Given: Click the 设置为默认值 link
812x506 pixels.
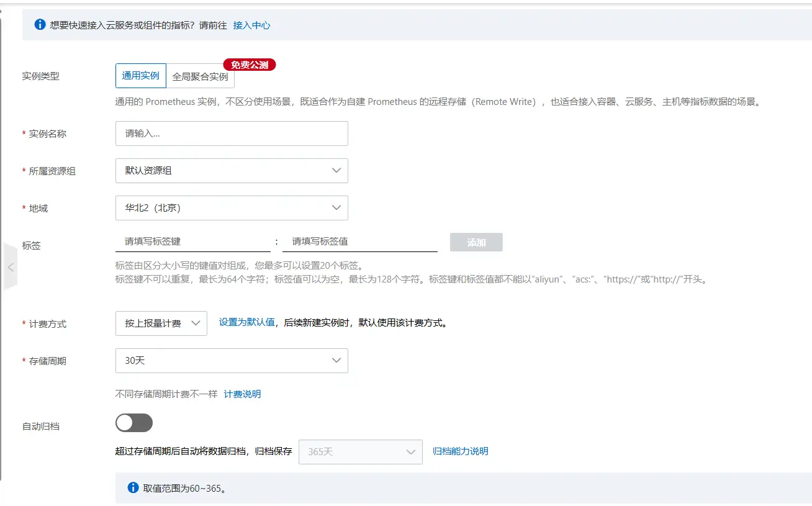Looking at the screenshot, I should 247,323.
